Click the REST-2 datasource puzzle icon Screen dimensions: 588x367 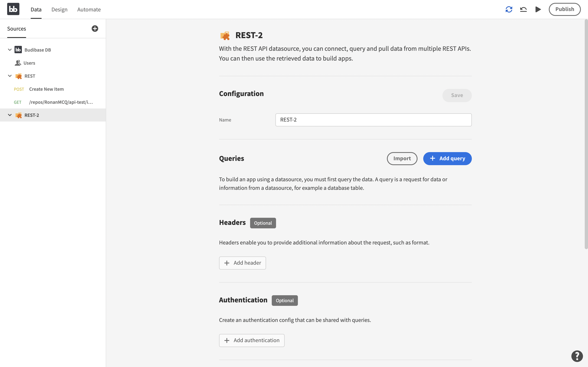pyautogui.click(x=18, y=115)
